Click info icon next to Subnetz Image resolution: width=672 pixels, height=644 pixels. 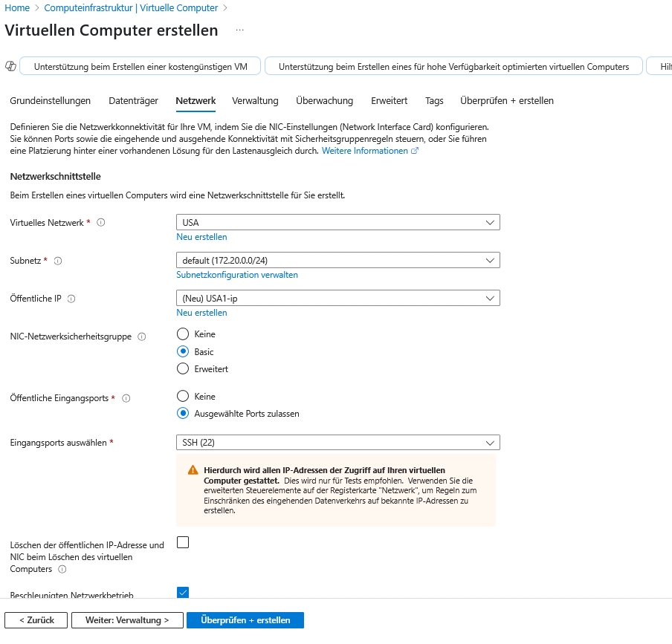pos(58,261)
